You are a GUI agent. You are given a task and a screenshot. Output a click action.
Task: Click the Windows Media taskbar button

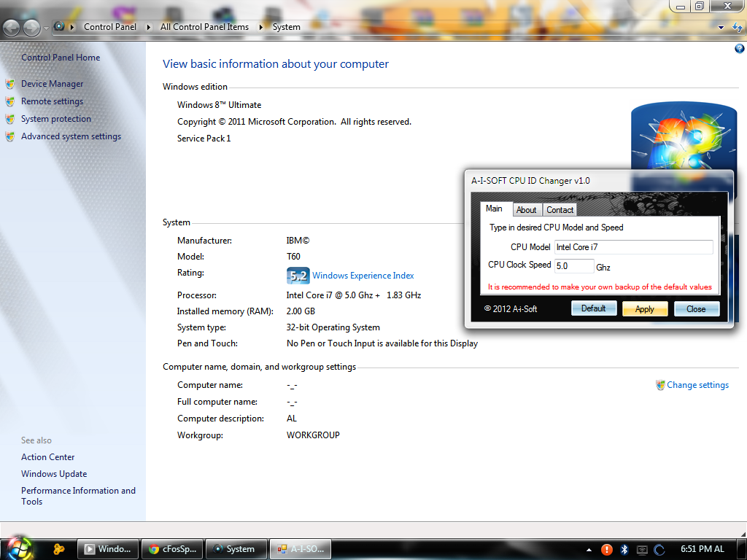click(107, 548)
